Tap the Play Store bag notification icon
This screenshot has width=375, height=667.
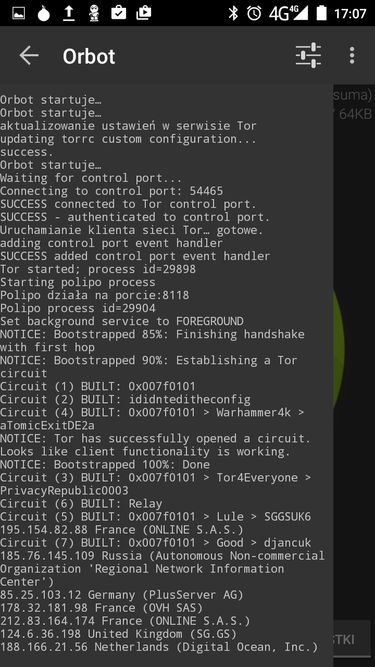click(x=144, y=13)
